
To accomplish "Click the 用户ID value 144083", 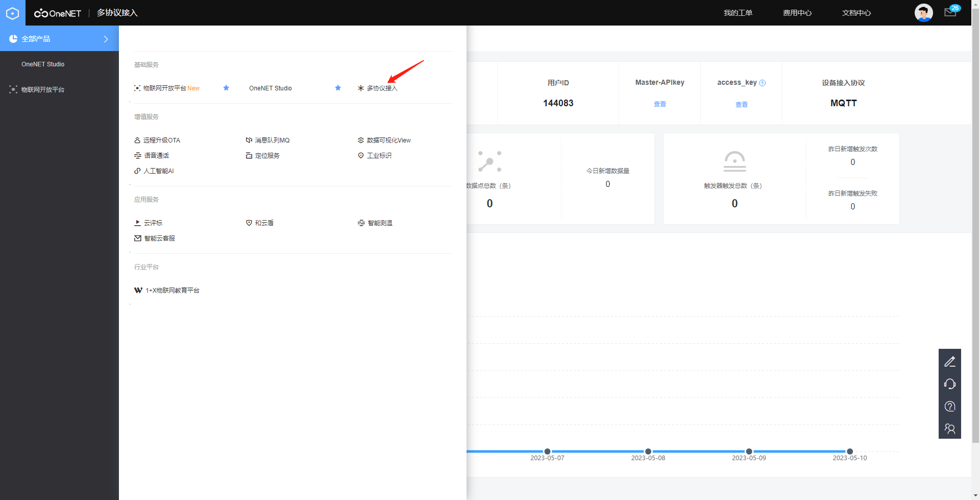I will tap(558, 103).
